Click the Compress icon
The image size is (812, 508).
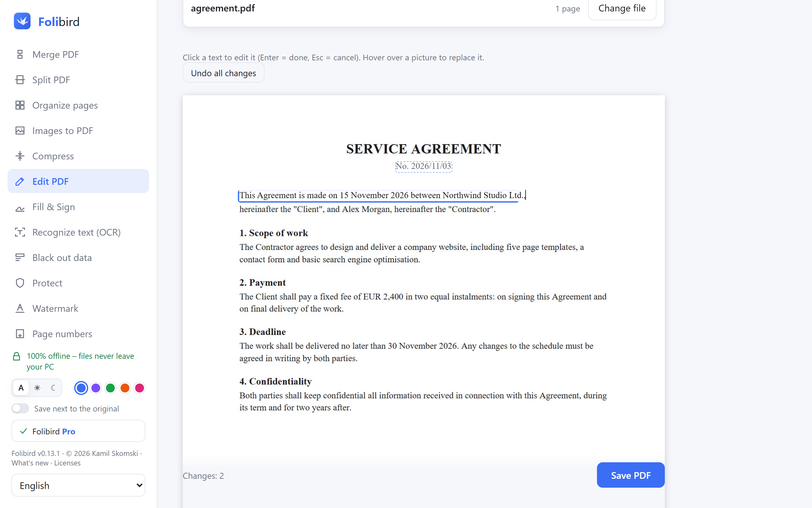click(20, 156)
